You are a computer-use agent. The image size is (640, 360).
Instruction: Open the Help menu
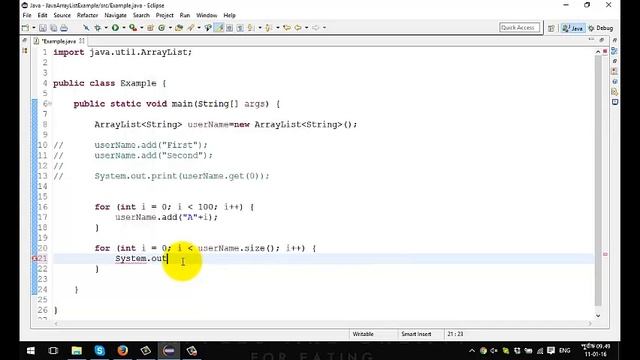point(229,15)
